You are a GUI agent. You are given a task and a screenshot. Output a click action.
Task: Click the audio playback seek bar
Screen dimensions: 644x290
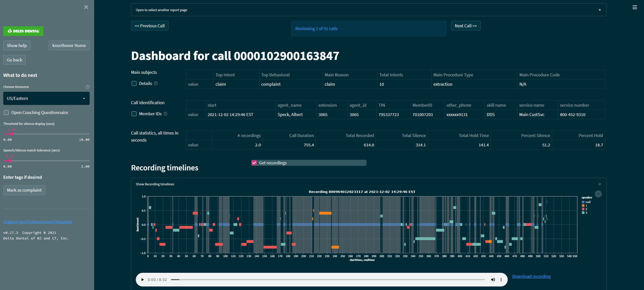pos(328,279)
